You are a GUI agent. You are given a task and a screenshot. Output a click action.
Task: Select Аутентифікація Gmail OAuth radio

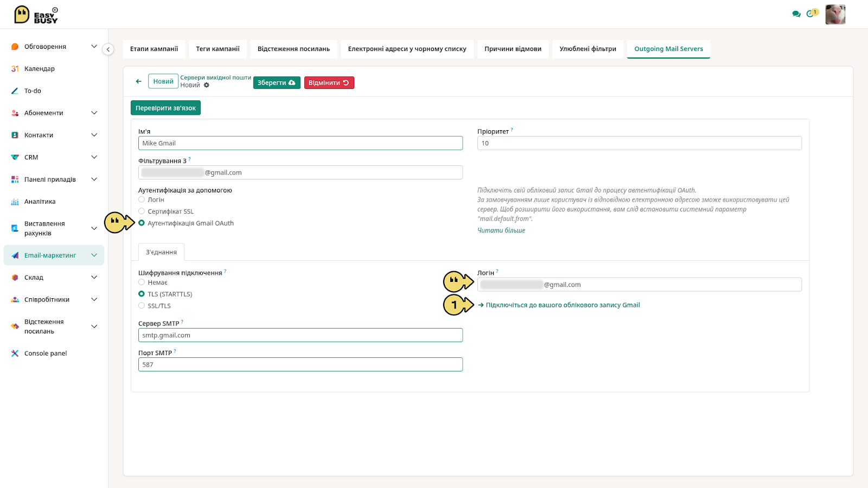pyautogui.click(x=142, y=223)
